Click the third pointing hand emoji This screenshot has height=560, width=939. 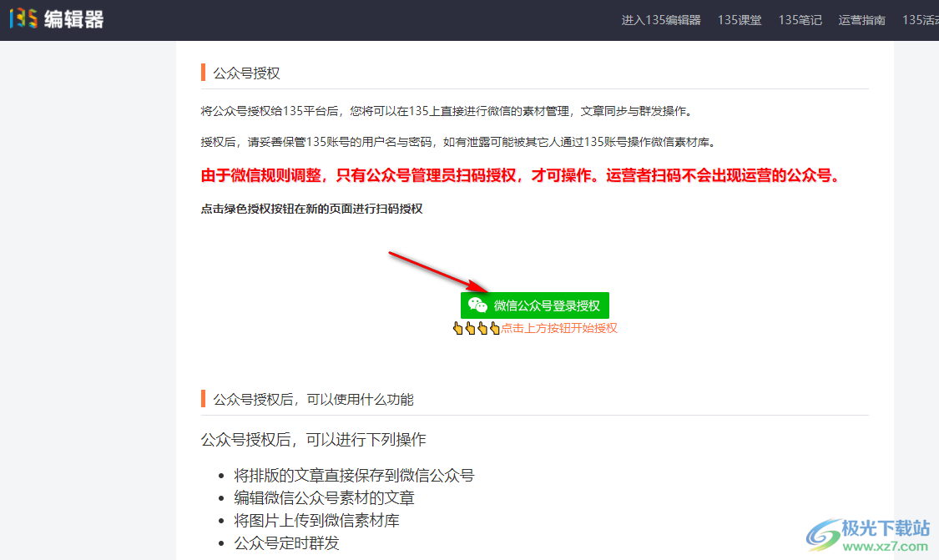pos(481,328)
